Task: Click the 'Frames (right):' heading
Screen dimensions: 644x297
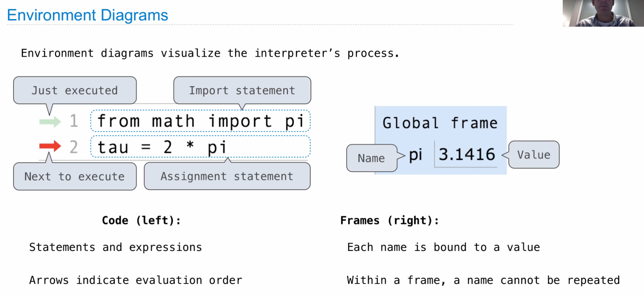Action: pos(389,220)
